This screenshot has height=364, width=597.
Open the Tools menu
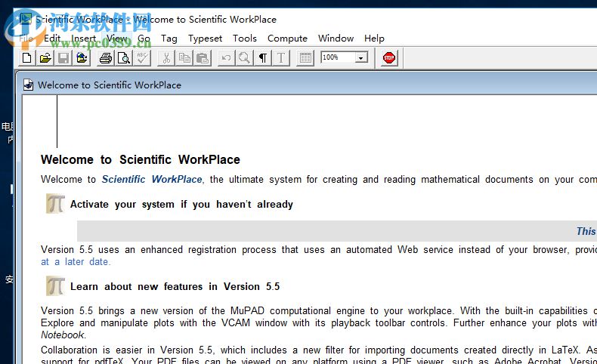coord(245,39)
